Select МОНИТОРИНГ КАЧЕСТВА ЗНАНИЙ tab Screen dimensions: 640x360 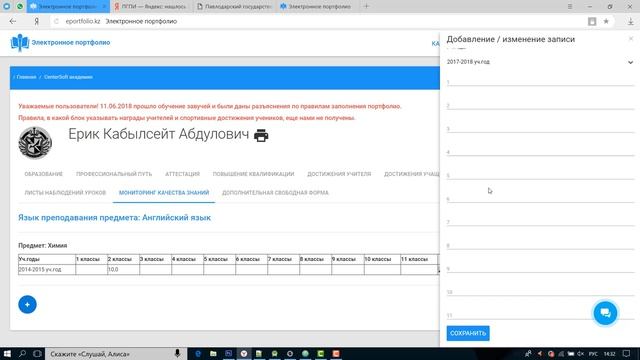click(x=164, y=193)
